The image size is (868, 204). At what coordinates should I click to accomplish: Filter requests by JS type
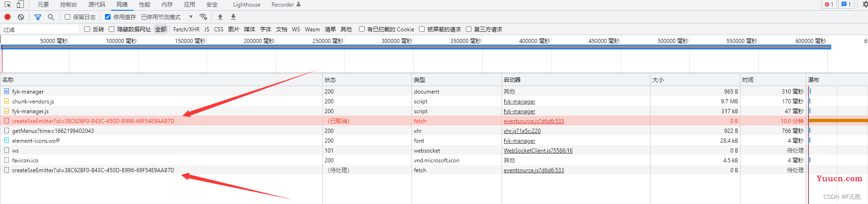(x=207, y=29)
